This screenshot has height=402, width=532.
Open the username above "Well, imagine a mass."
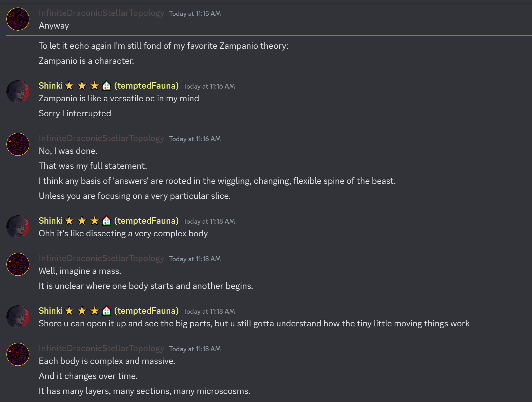tap(101, 258)
